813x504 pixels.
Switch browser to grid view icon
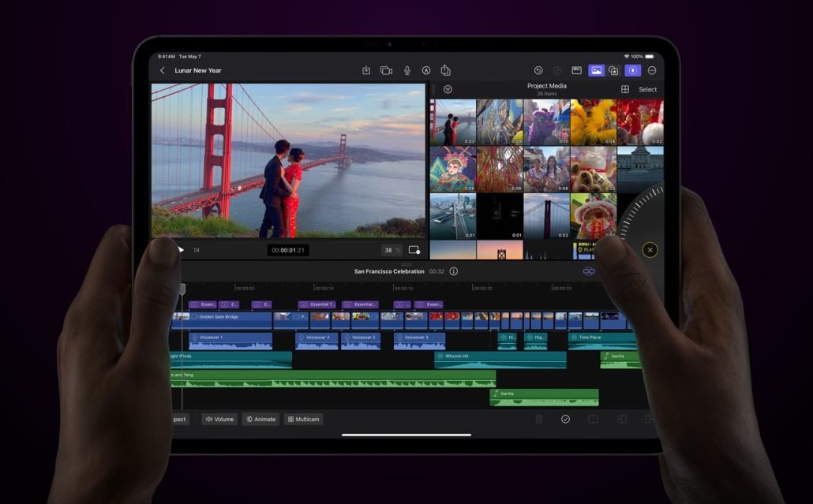coord(625,90)
